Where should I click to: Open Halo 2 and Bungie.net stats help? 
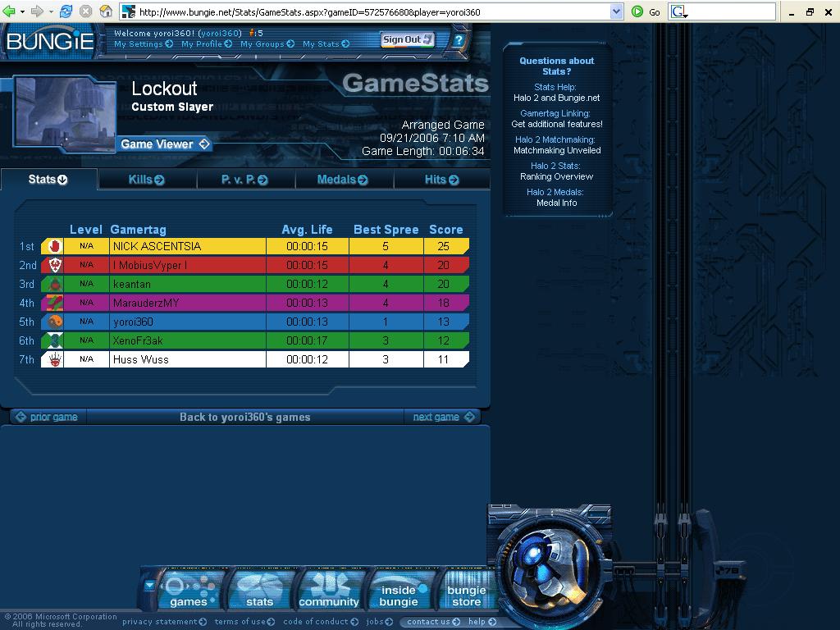pyautogui.click(x=557, y=98)
